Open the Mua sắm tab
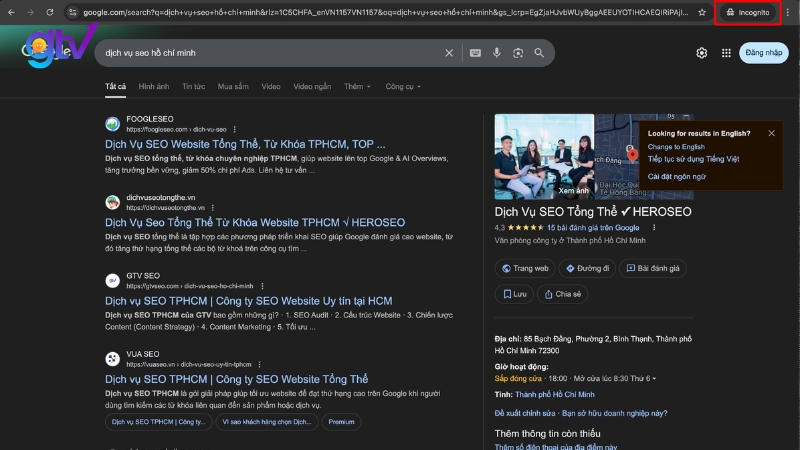 [x=233, y=87]
